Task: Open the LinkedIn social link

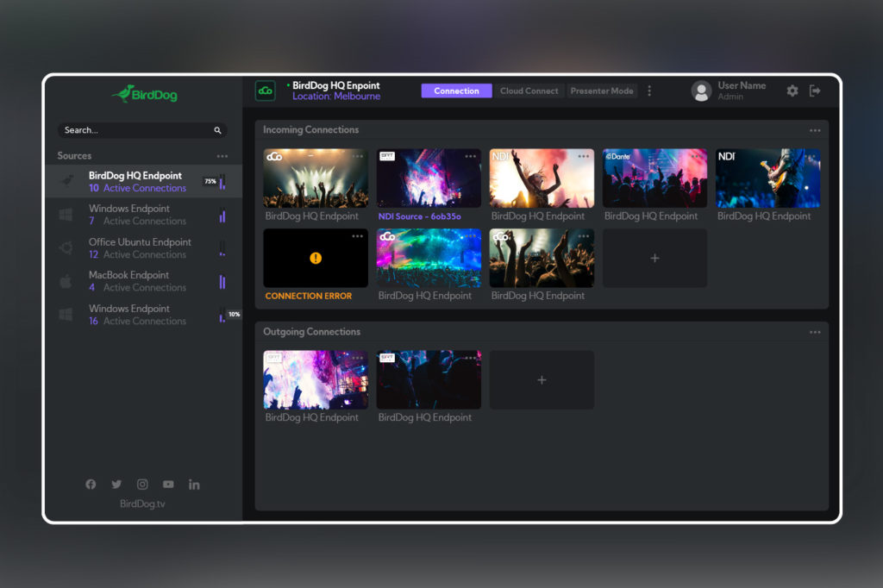Action: [x=194, y=485]
